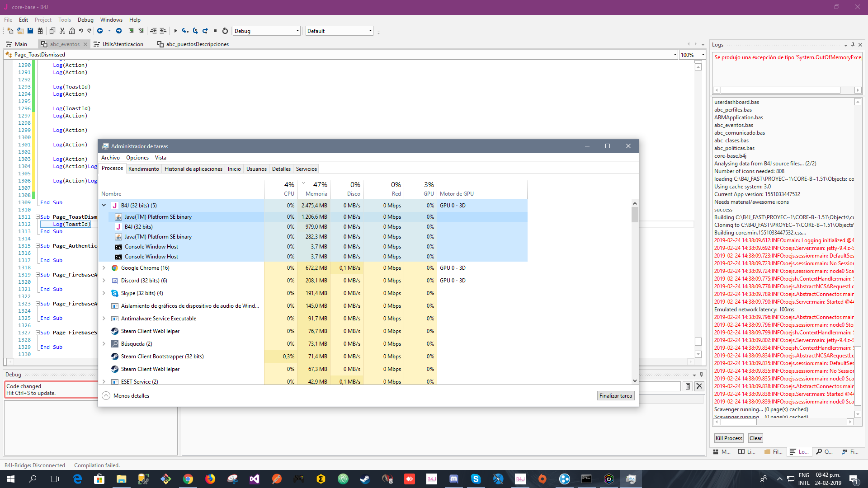The height and width of the screenshot is (488, 868).
Task: Click the Restart circular arrow icon
Action: [225, 31]
